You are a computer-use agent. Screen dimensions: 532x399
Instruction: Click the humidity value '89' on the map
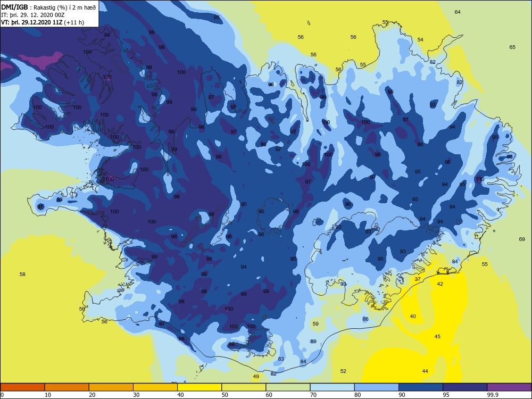313,342
